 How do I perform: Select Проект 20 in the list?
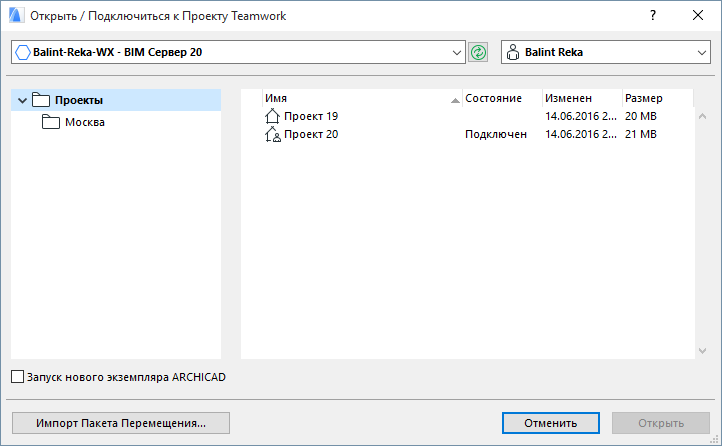click(x=311, y=134)
